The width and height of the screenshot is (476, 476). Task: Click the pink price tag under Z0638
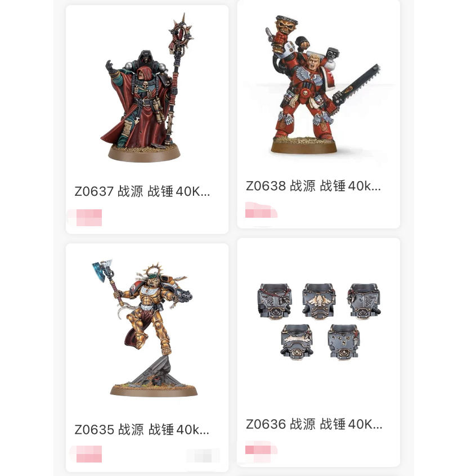click(261, 210)
